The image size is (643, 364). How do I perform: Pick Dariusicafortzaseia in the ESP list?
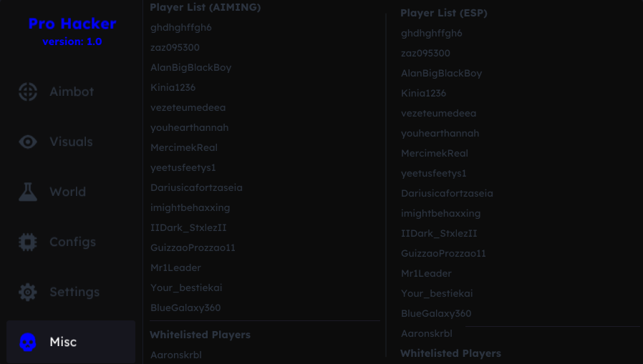click(x=447, y=193)
